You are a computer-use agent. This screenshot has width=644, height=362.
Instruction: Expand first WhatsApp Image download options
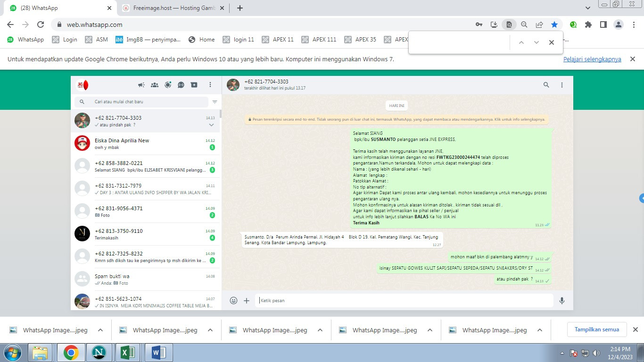click(x=100, y=330)
